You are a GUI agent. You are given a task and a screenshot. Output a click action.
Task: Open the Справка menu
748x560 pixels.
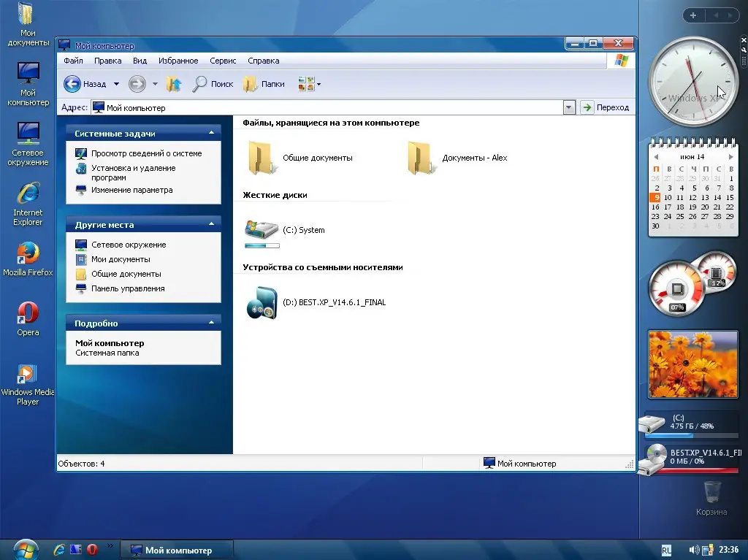click(x=263, y=61)
